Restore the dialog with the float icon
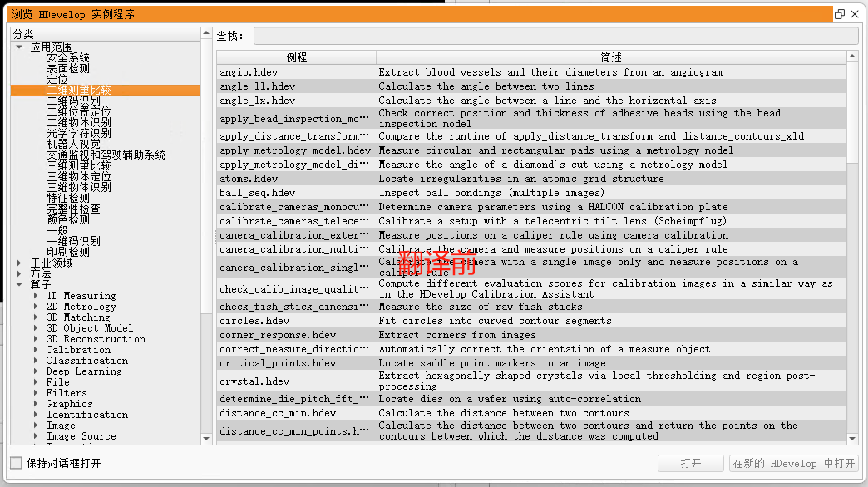Image resolution: width=868 pixels, height=487 pixels. pos(840,14)
